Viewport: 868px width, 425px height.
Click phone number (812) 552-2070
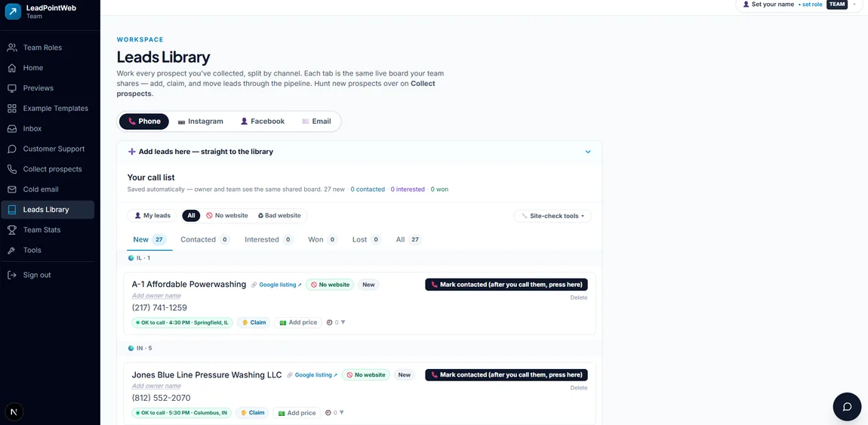tap(161, 398)
